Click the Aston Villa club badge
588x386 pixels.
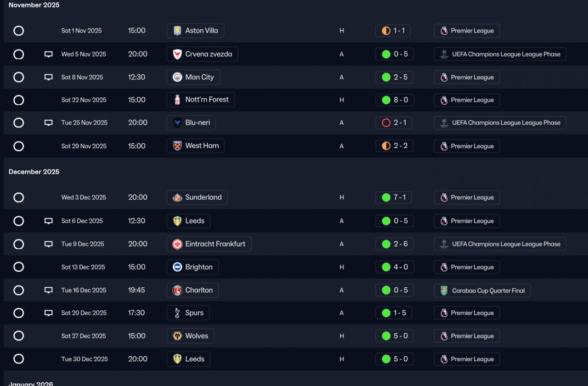click(x=177, y=31)
